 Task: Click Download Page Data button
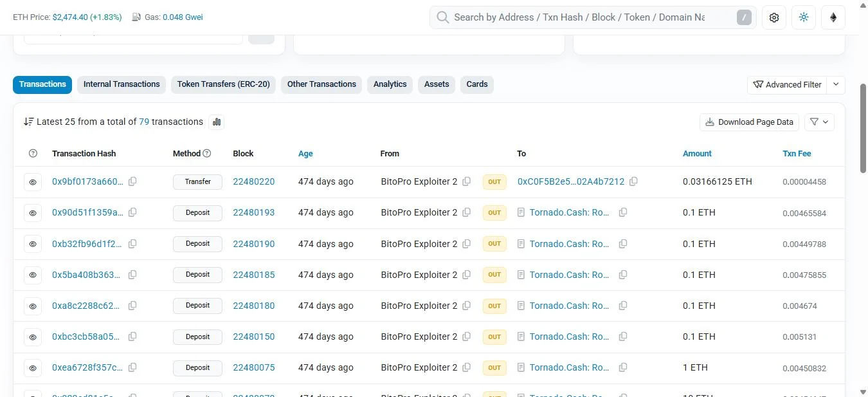point(749,122)
